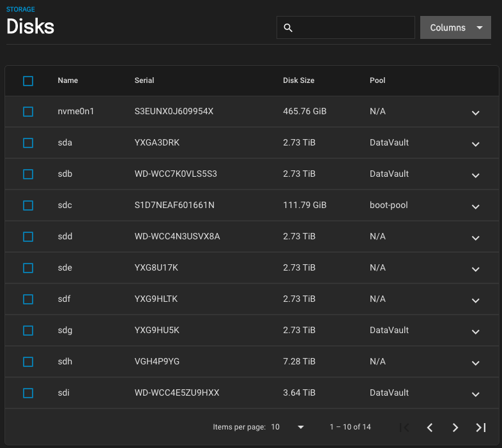This screenshot has width=502, height=448.
Task: Expand the sdb row chevron
Action: 475,175
